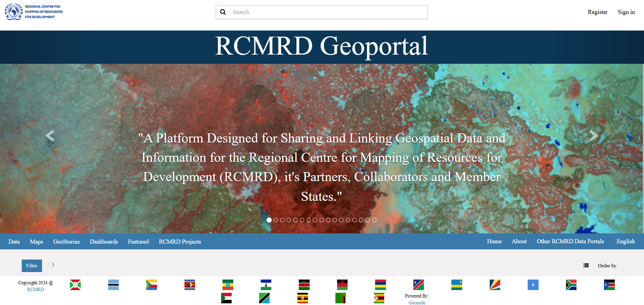Go to next carousel slide

pyautogui.click(x=593, y=136)
